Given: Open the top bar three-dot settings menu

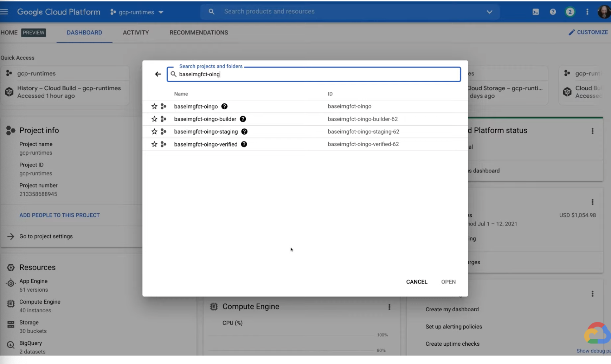Looking at the screenshot, I should point(587,12).
